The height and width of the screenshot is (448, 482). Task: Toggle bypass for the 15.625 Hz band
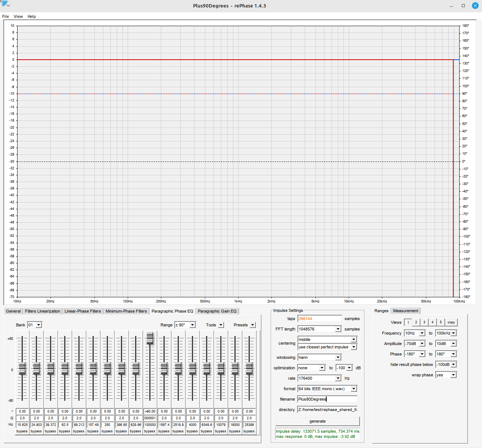[22, 431]
